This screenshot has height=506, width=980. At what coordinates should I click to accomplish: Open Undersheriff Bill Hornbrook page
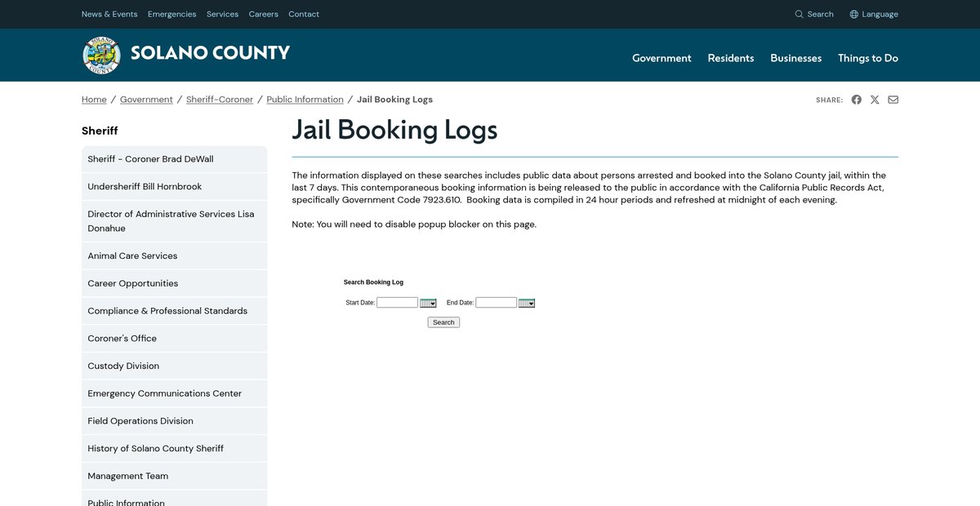(x=174, y=187)
